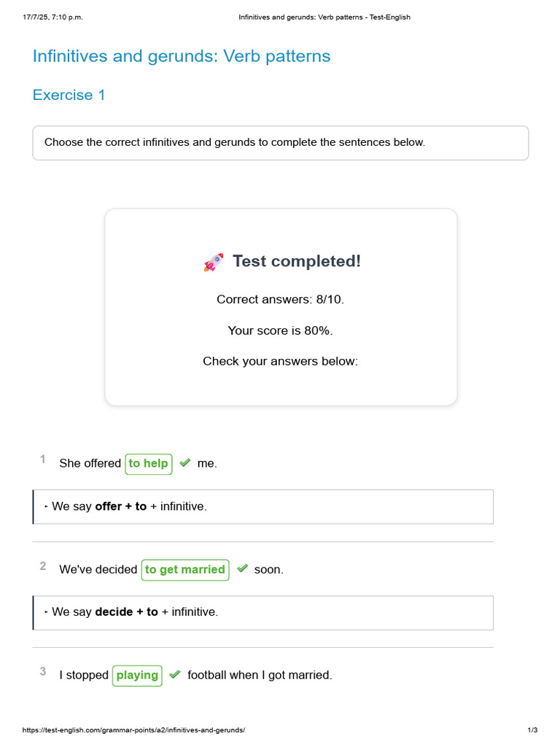Click the Exercise 1 heading
Image resolution: width=560 pixels, height=747 pixels.
tap(69, 95)
